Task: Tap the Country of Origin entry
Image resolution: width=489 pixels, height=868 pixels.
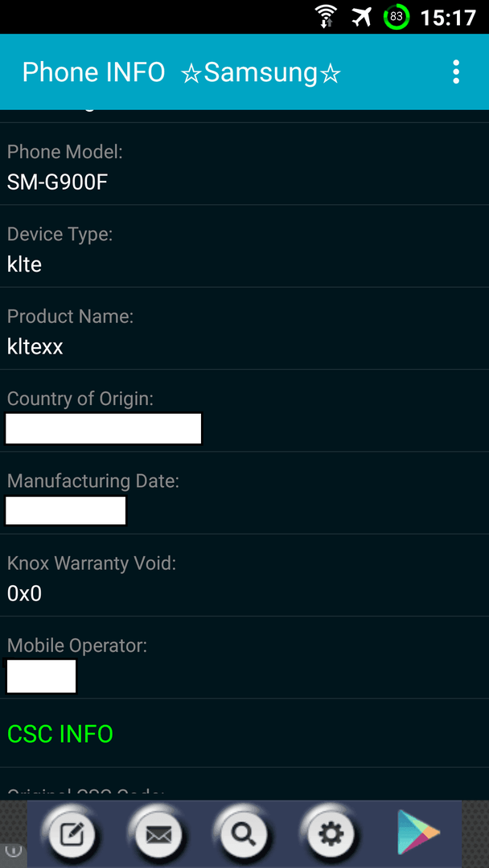Action: click(244, 411)
